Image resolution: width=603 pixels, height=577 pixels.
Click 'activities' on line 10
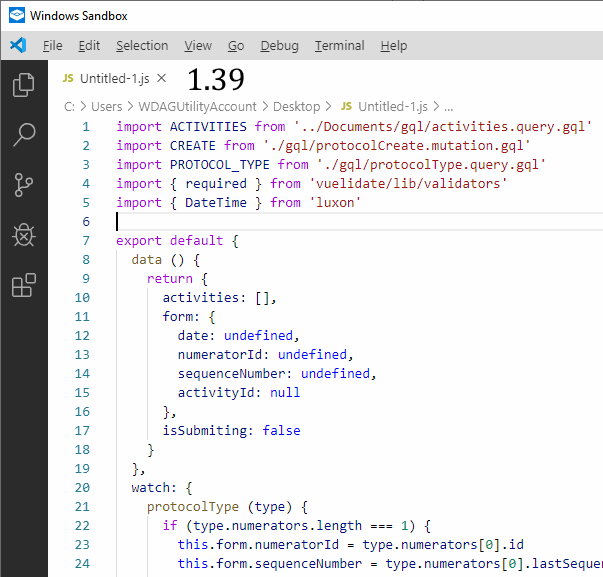point(200,298)
